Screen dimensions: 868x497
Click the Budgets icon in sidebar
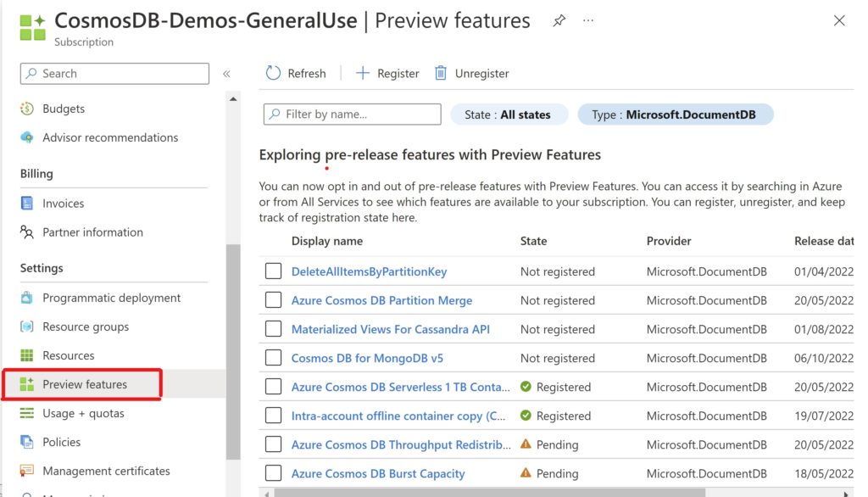[27, 109]
